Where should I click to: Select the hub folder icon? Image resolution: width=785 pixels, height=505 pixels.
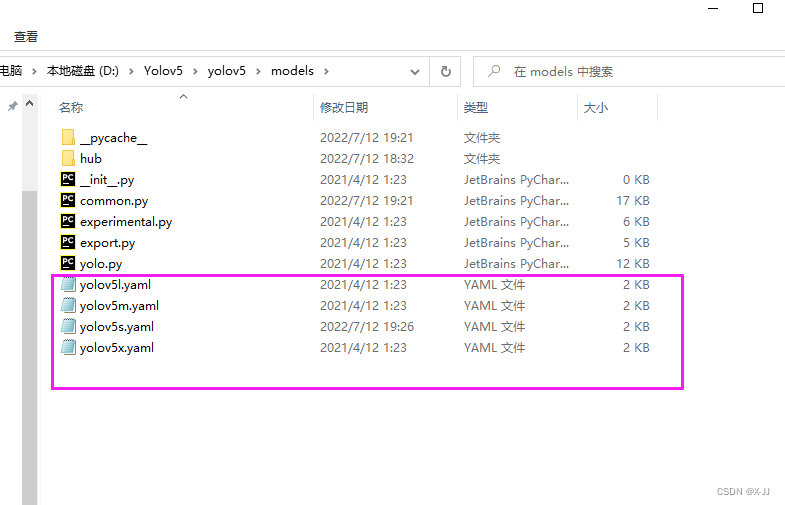68,158
